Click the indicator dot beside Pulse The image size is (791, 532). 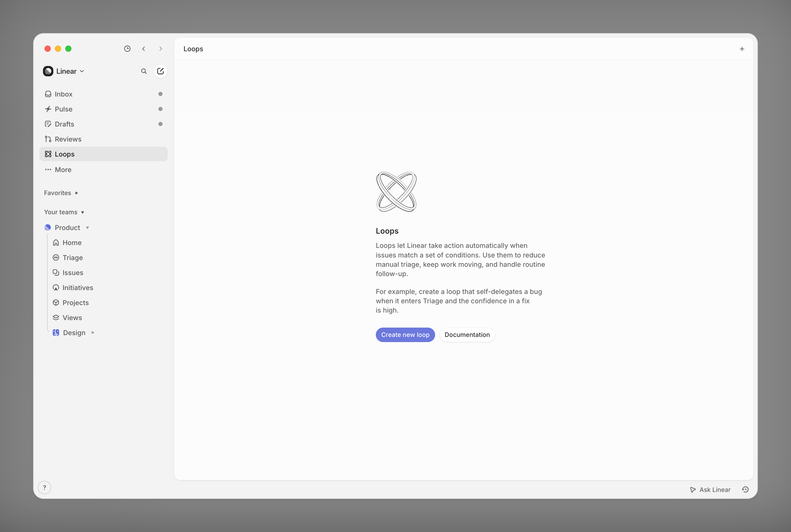click(160, 109)
